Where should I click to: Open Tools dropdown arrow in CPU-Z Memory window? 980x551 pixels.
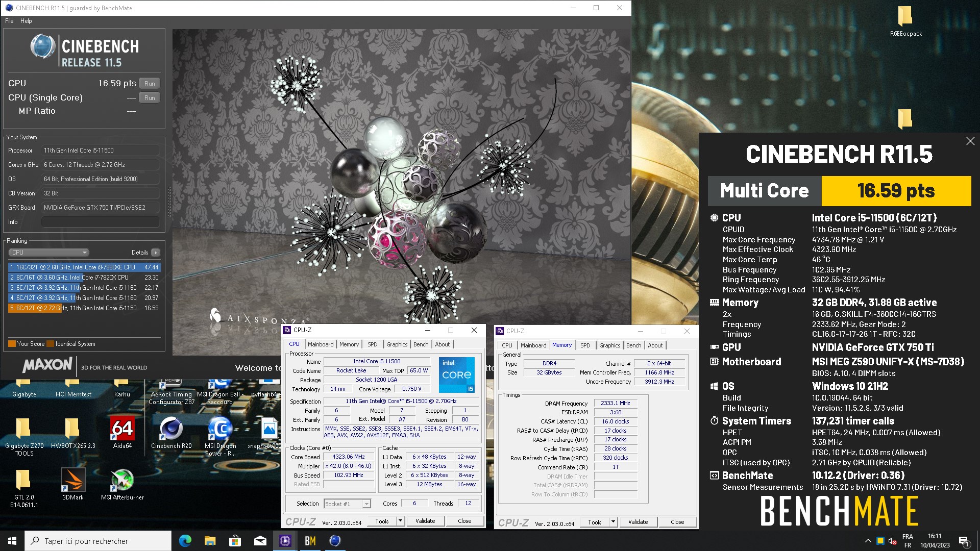click(x=613, y=522)
